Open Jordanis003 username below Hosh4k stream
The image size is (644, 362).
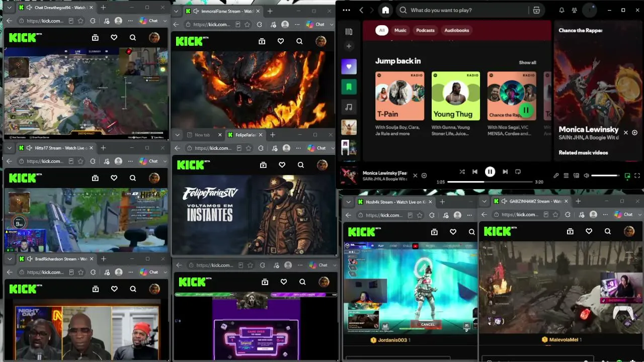392,340
